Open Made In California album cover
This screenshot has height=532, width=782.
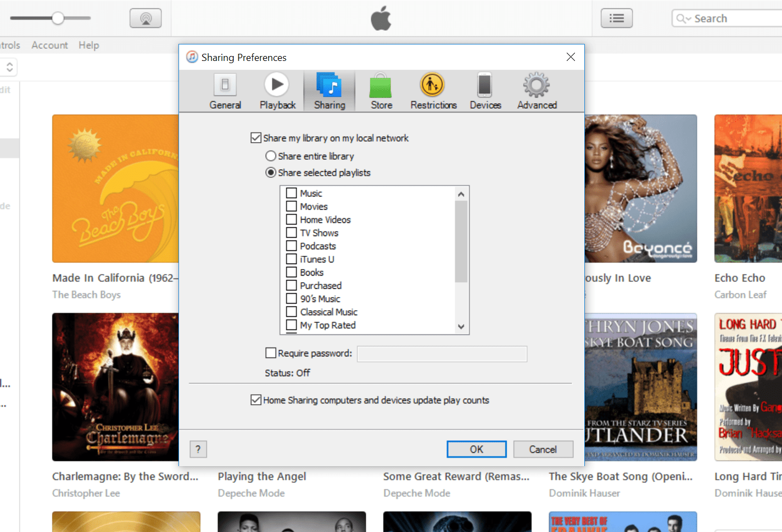pyautogui.click(x=115, y=188)
